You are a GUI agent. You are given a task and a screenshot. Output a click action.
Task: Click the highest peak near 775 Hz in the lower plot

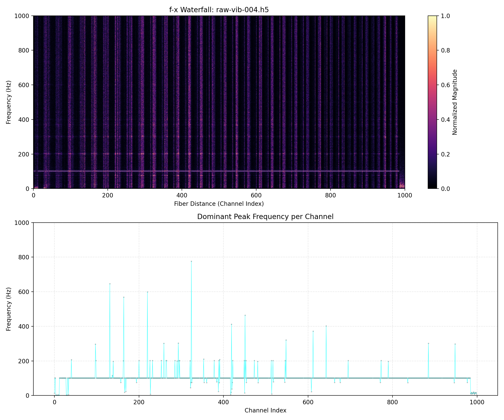[191, 261]
